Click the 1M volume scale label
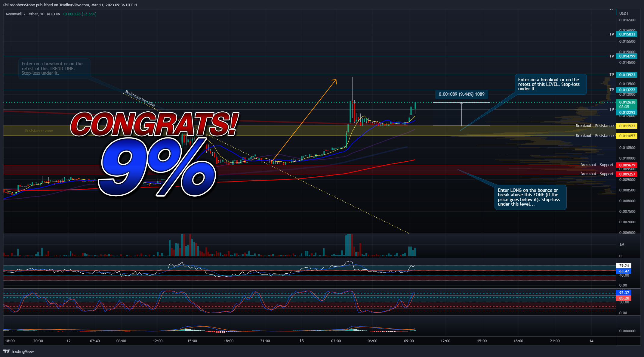Image resolution: width=644 pixels, height=357 pixels. [622, 245]
